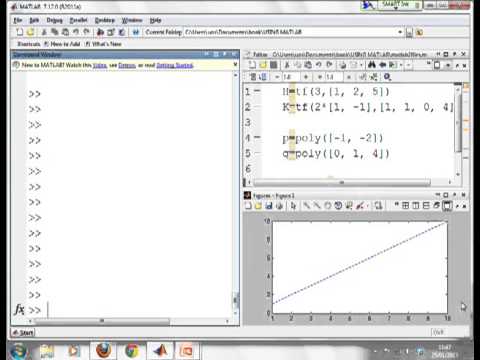Click the Editor toolbar Cut icon
The image size is (480, 360).
[x=287, y=65]
